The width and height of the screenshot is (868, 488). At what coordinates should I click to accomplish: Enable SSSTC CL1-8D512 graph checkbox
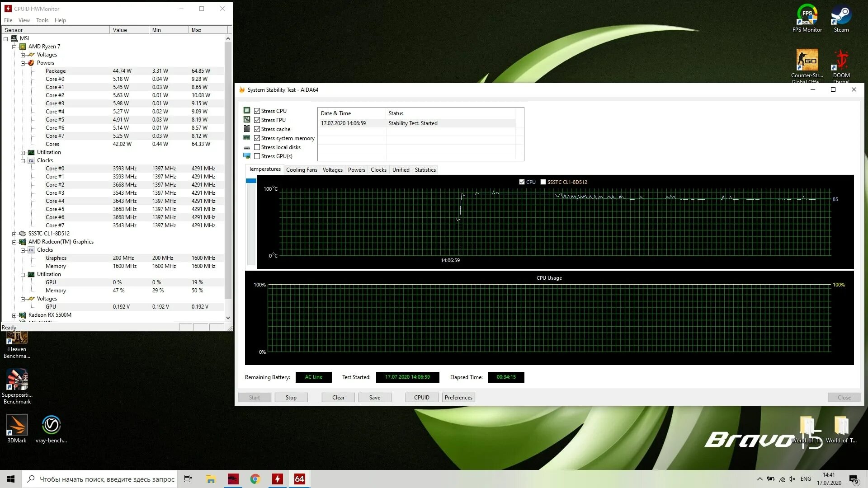tap(543, 182)
